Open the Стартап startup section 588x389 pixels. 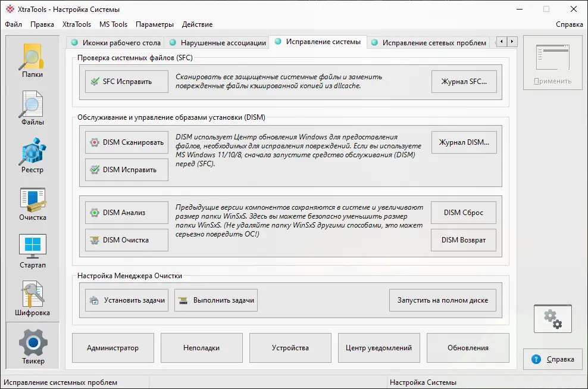[x=32, y=251]
